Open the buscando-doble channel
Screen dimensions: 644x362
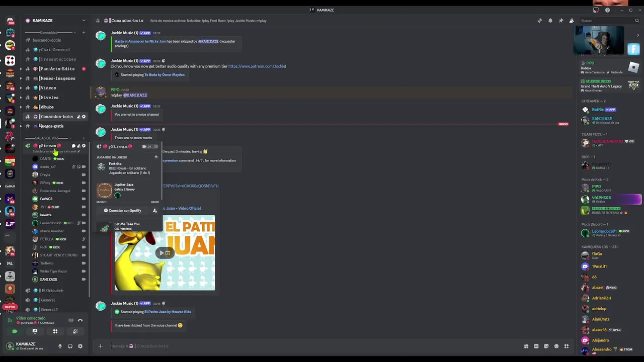(55, 40)
